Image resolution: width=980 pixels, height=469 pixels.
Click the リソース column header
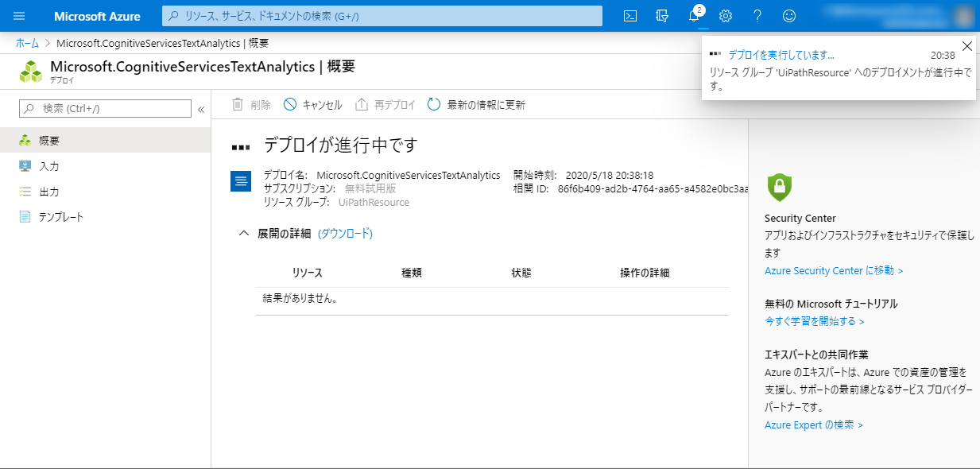tap(307, 273)
